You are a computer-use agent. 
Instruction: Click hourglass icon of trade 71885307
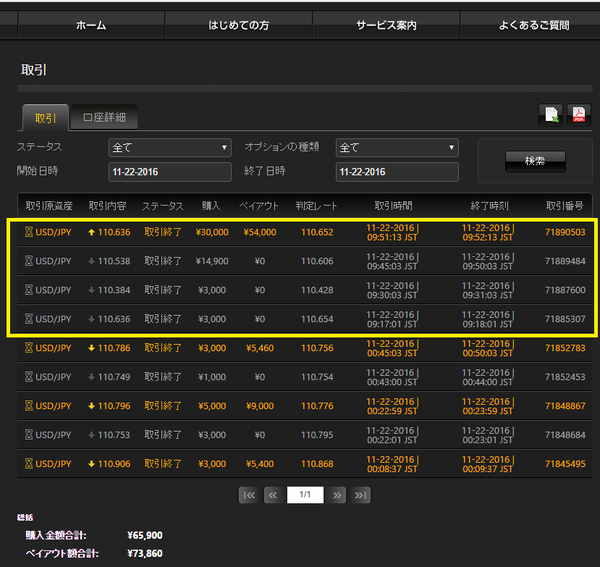click(29, 319)
